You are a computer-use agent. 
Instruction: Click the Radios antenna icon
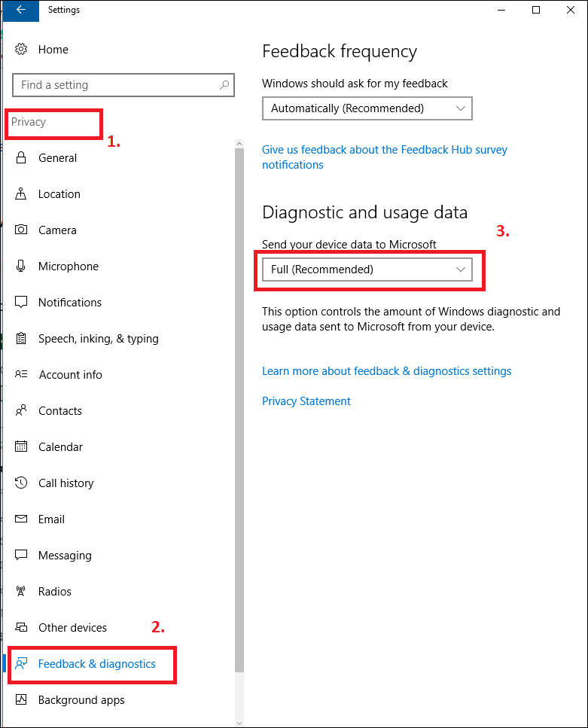(21, 591)
